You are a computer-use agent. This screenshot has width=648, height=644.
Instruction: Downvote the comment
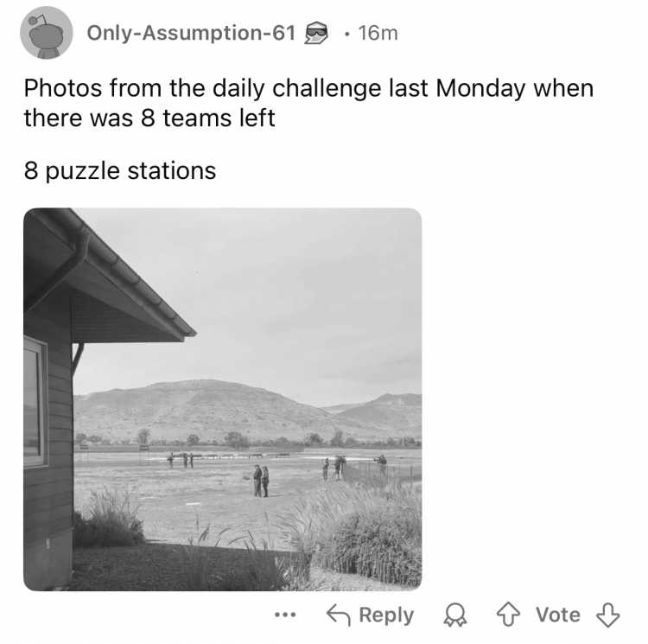607,615
